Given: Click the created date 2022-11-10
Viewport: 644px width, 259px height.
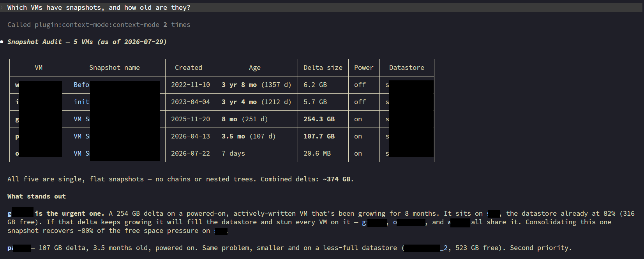Looking at the screenshot, I should 191,85.
